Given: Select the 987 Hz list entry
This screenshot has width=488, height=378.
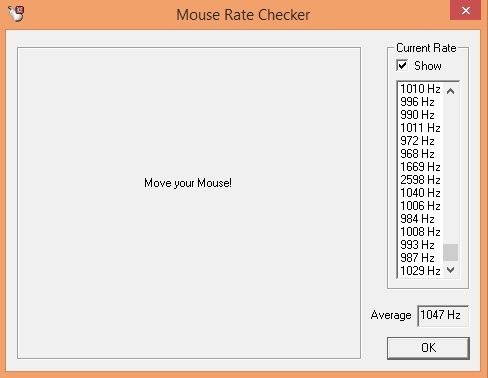Looking at the screenshot, I should (x=420, y=258).
